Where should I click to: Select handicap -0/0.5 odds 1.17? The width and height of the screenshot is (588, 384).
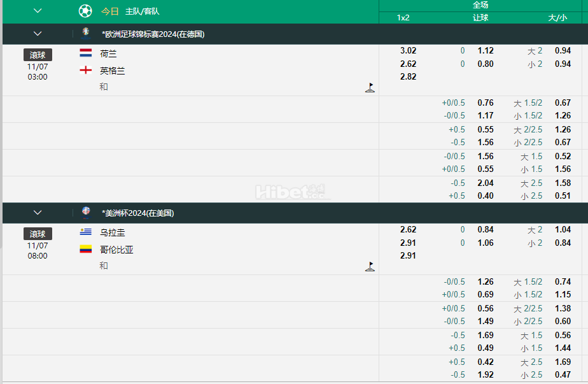tap(486, 116)
